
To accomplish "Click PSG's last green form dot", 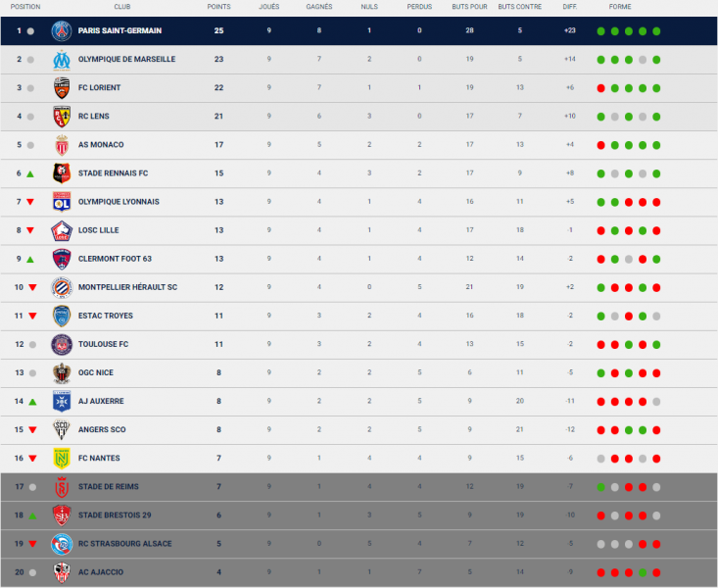I will pos(656,31).
